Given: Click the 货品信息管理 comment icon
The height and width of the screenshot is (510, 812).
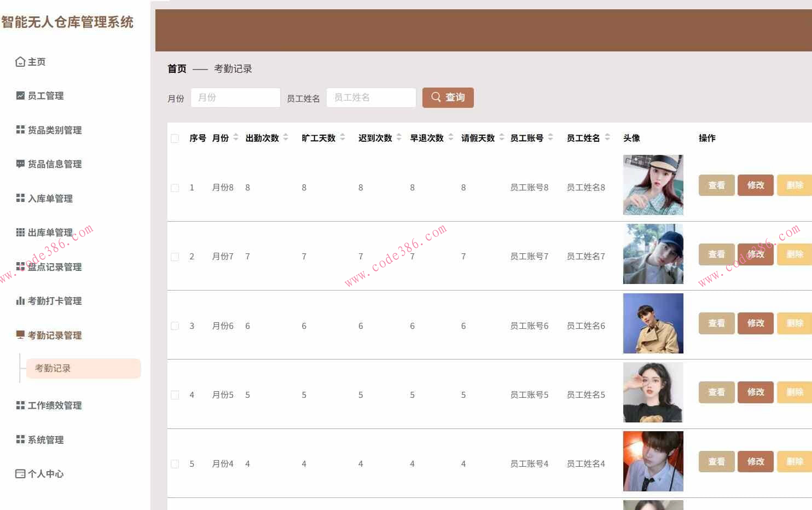Looking at the screenshot, I should (20, 164).
